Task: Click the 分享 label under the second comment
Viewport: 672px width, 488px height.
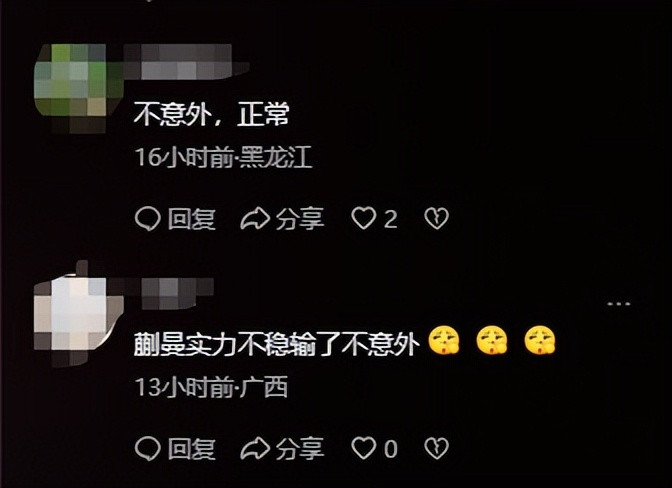Action: pos(300,449)
